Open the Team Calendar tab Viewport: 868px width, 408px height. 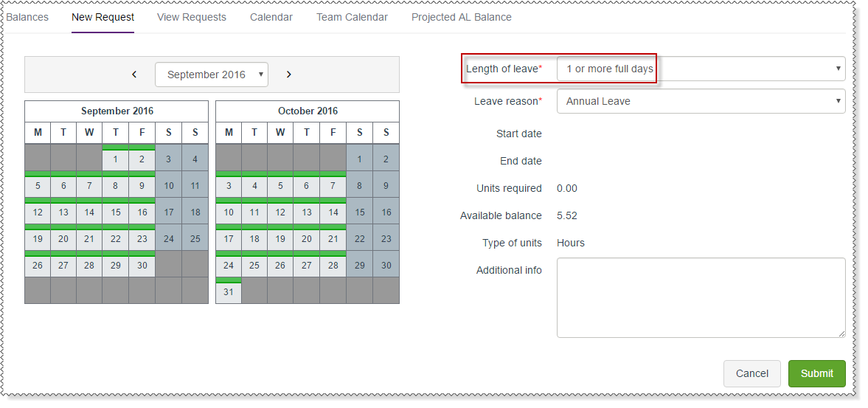[x=352, y=17]
